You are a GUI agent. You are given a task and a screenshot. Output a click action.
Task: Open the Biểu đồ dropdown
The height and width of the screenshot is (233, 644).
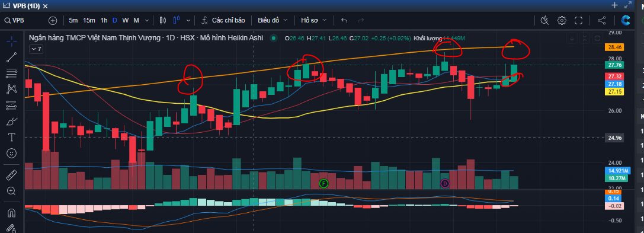coord(273,20)
